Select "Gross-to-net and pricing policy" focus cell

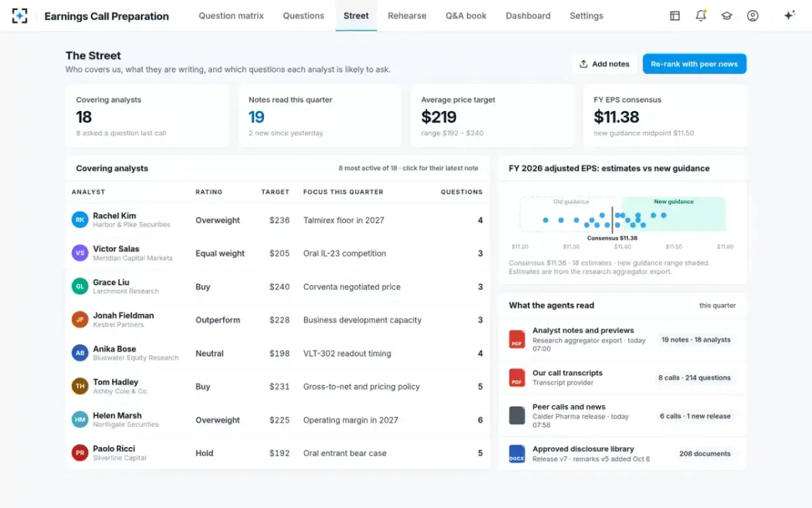pos(361,387)
